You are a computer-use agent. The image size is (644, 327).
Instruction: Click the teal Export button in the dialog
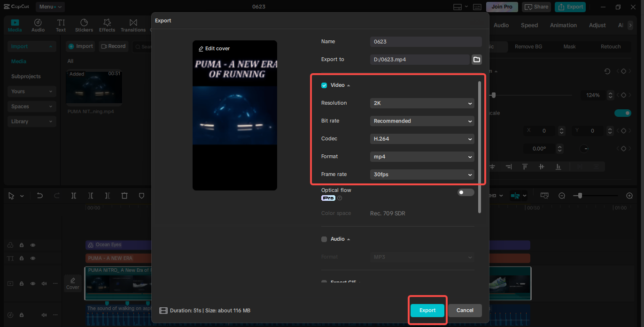[x=427, y=311]
